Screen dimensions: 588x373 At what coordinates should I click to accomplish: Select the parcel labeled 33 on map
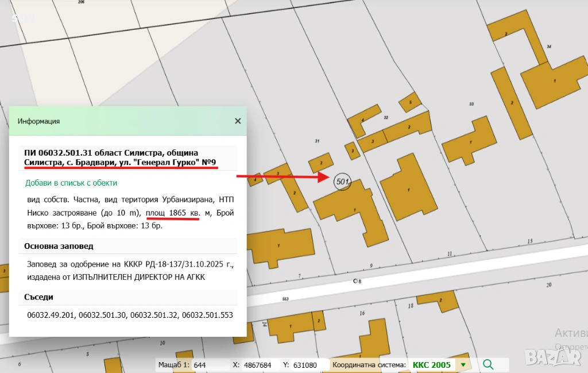(471, 104)
